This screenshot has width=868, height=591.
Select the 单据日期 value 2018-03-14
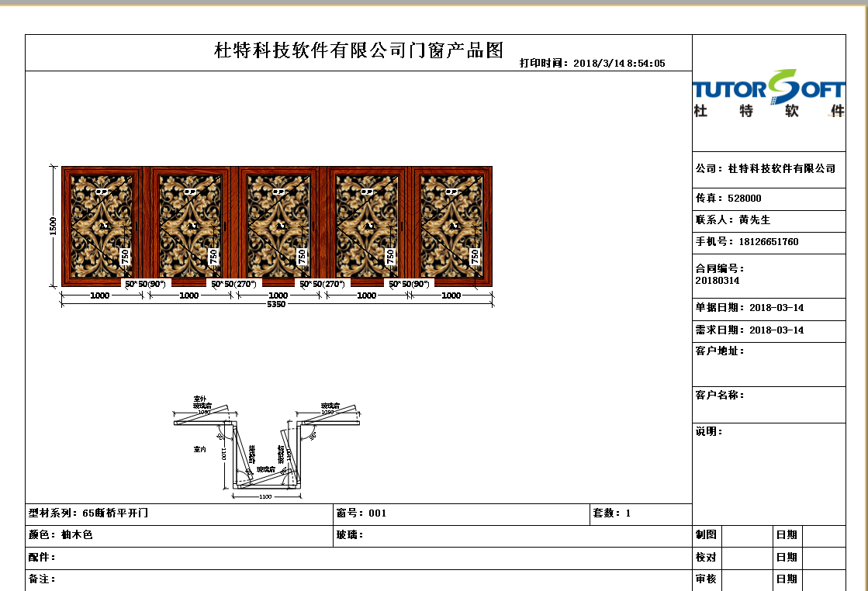click(776, 308)
